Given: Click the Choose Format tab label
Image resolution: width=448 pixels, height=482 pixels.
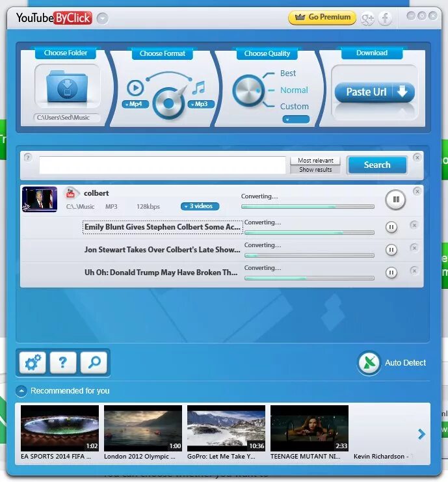Looking at the screenshot, I should [x=163, y=53].
